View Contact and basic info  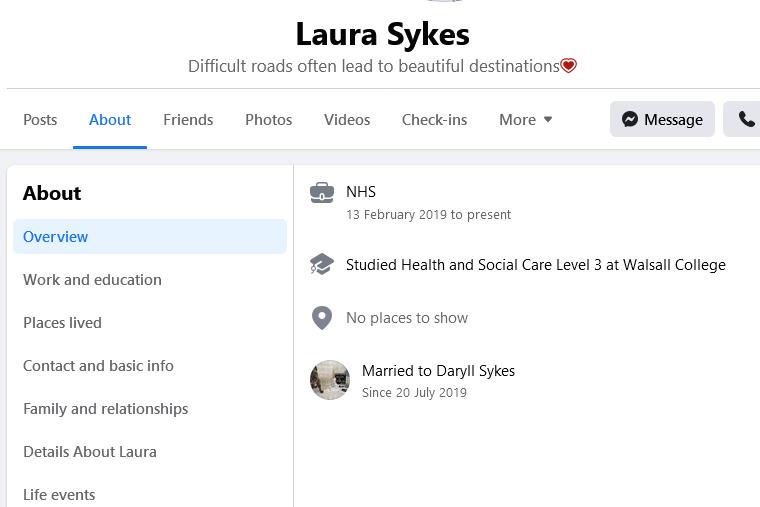coord(98,366)
